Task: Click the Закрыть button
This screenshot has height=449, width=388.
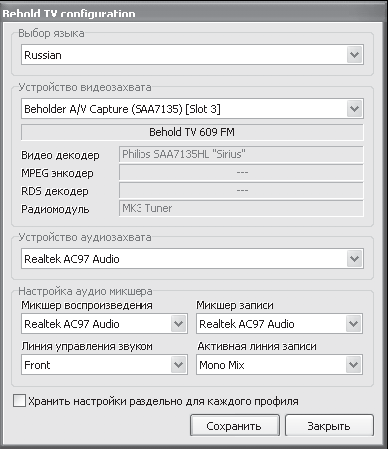Action: pyautogui.click(x=329, y=425)
